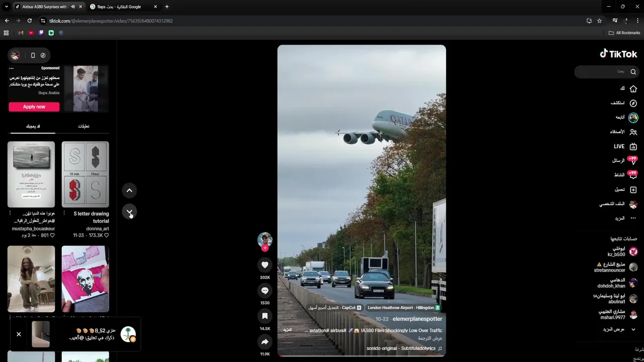Screen dimensions: 644x362
Task: Reload the page
Action: point(29,21)
